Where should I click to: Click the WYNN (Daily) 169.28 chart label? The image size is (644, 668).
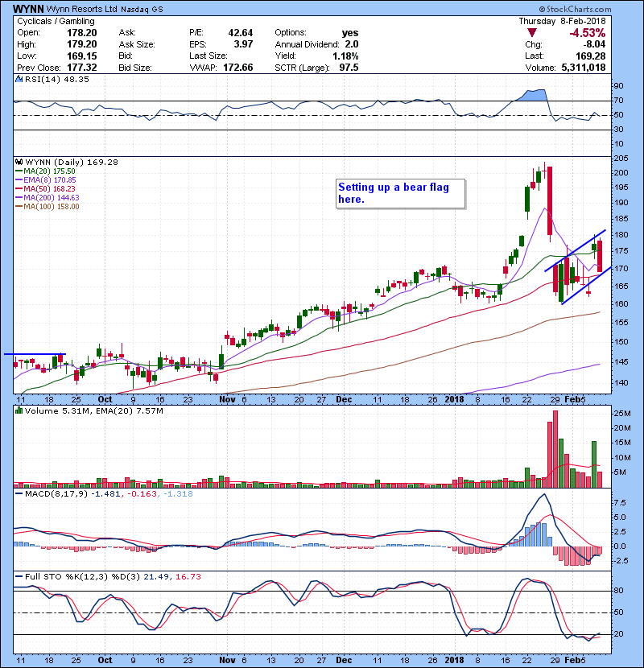click(72, 162)
